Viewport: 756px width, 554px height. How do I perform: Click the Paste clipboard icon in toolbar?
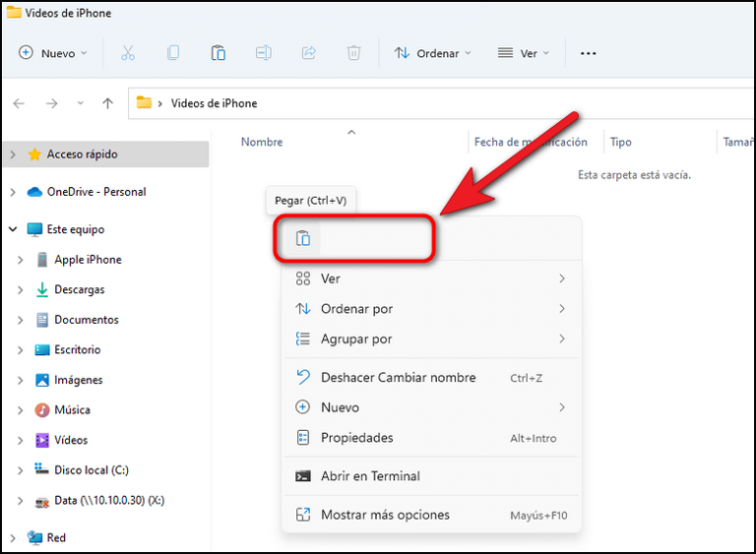pos(218,53)
